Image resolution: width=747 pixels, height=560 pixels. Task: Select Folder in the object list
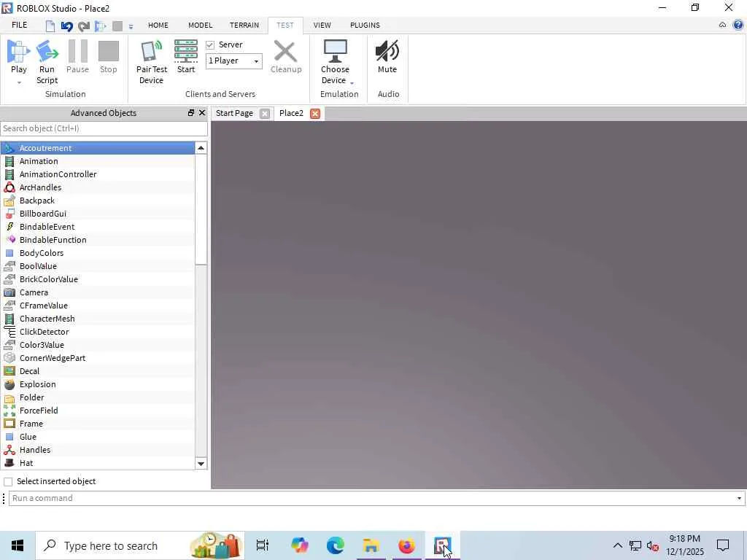(98, 397)
